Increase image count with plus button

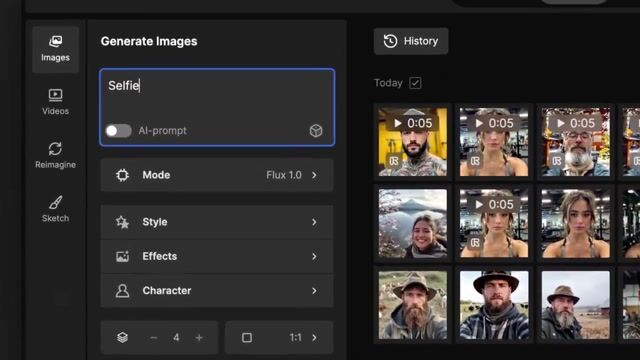199,338
